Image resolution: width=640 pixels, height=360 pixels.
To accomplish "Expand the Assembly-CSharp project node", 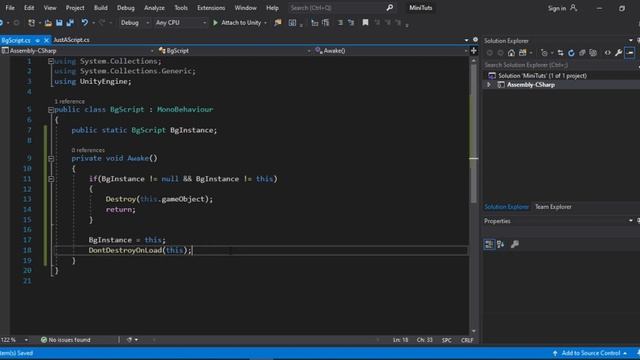I will tap(489, 85).
